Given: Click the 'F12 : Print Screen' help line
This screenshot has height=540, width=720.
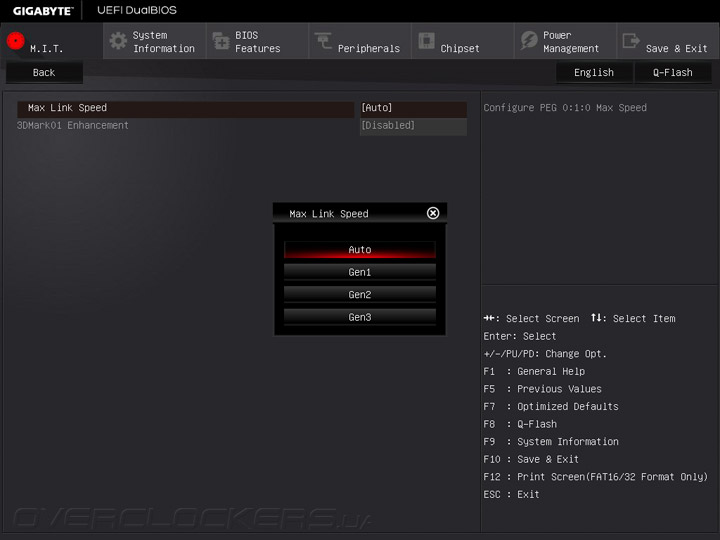Looking at the screenshot, I should pyautogui.click(x=596, y=477).
